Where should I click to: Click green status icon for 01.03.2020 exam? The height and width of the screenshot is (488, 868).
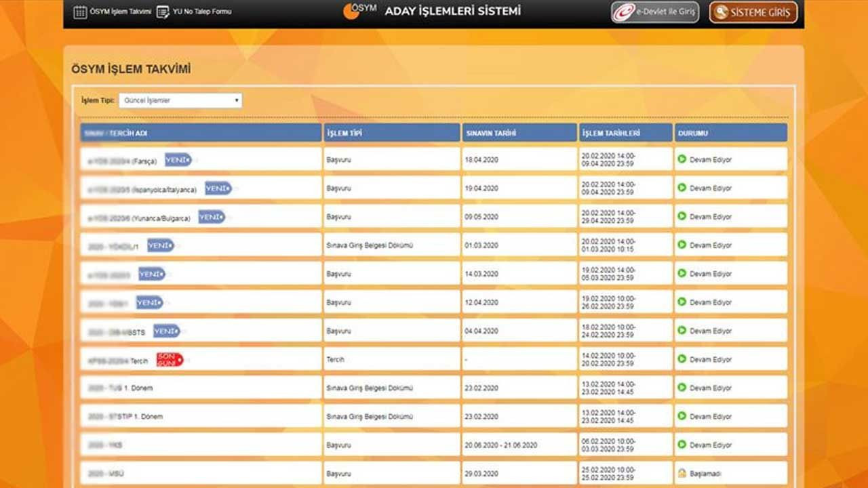coord(682,245)
